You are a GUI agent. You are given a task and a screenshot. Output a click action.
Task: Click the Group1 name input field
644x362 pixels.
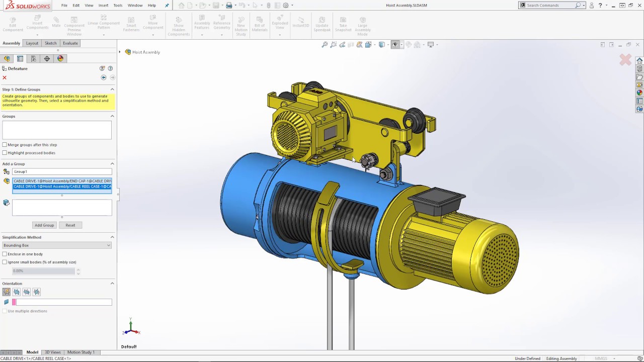coord(62,172)
